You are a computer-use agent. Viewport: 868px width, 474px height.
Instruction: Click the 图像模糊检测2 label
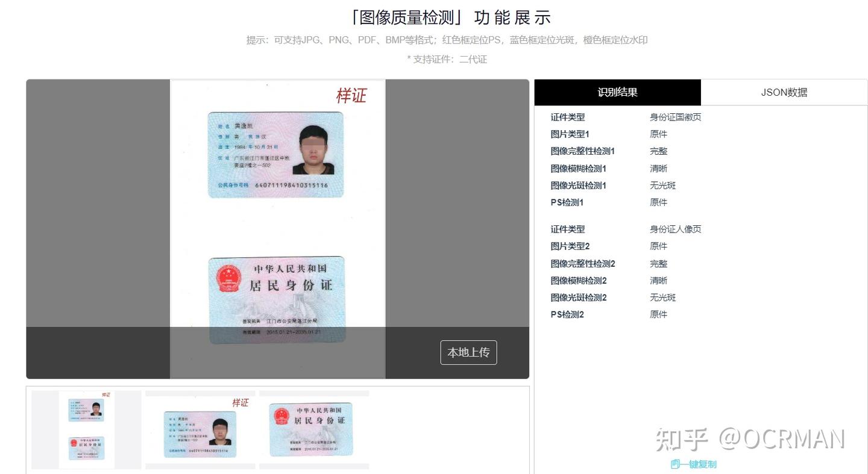578,281
